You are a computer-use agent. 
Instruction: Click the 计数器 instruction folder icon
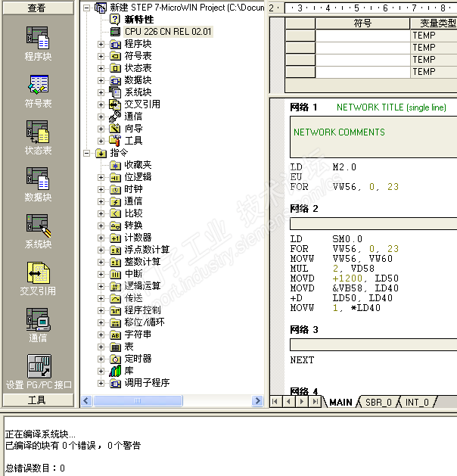pyautogui.click(x=115, y=238)
